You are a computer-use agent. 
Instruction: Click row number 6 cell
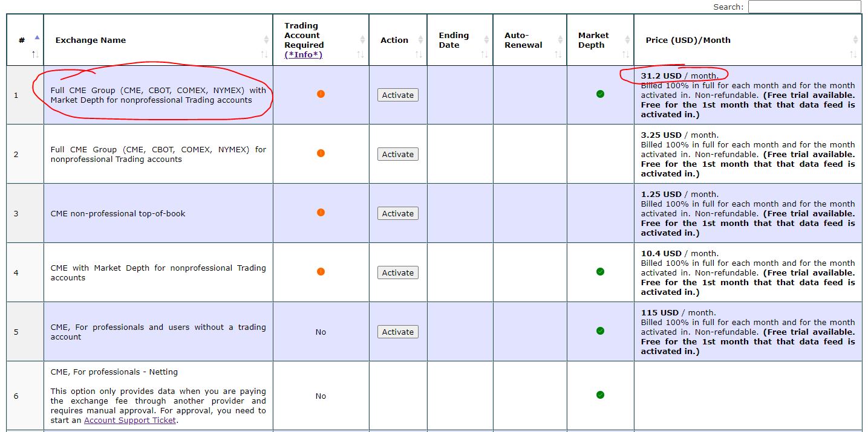[25, 396]
